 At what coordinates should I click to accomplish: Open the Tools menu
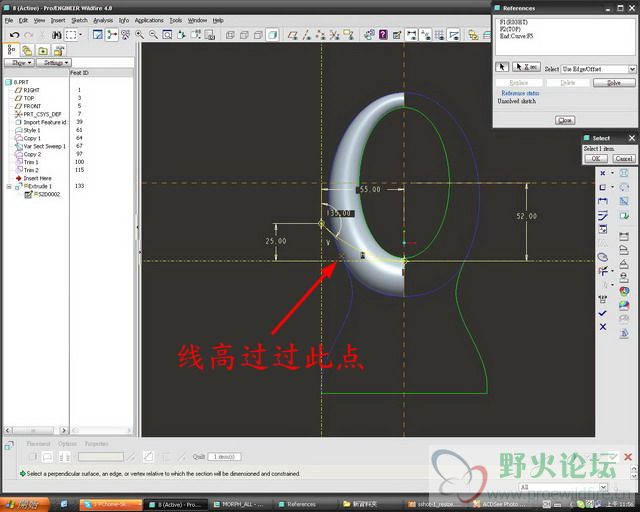point(176,20)
